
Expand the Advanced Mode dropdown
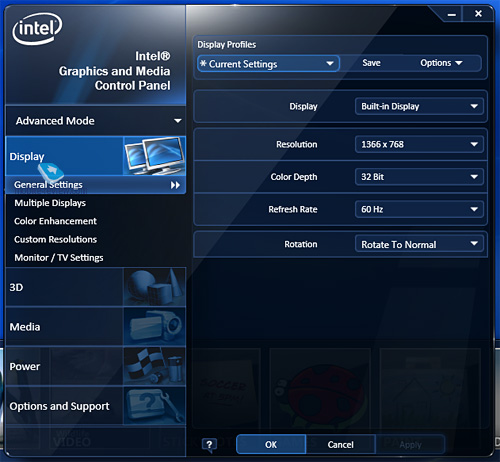coord(95,121)
